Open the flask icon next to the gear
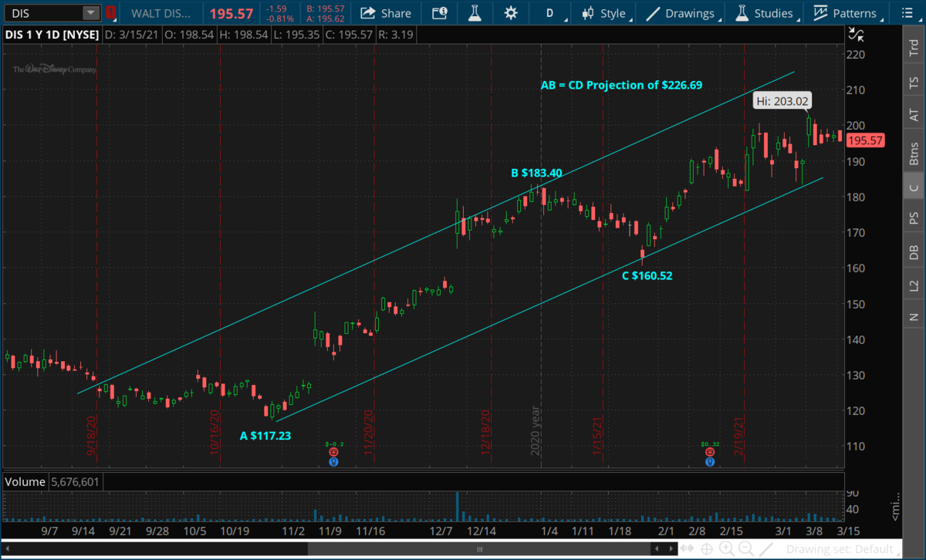 [475, 13]
